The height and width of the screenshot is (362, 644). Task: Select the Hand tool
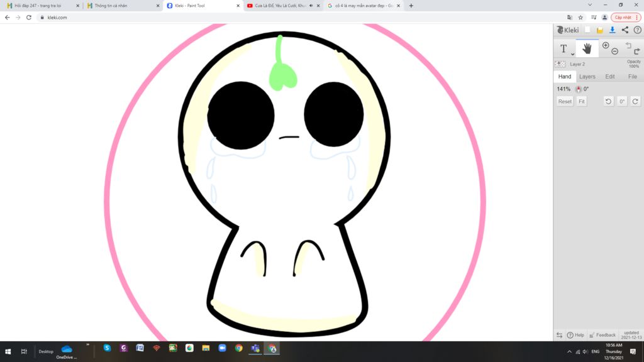[x=587, y=48]
